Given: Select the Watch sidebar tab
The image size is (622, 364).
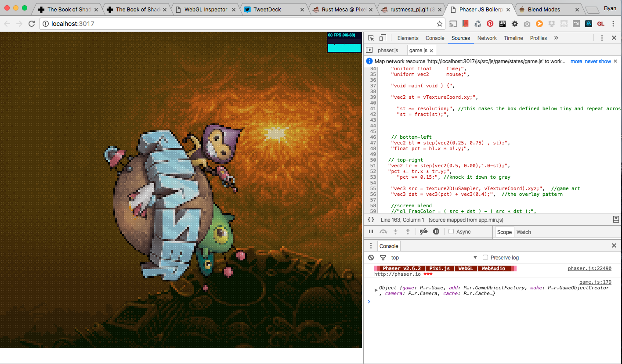Looking at the screenshot, I should pyautogui.click(x=524, y=232).
